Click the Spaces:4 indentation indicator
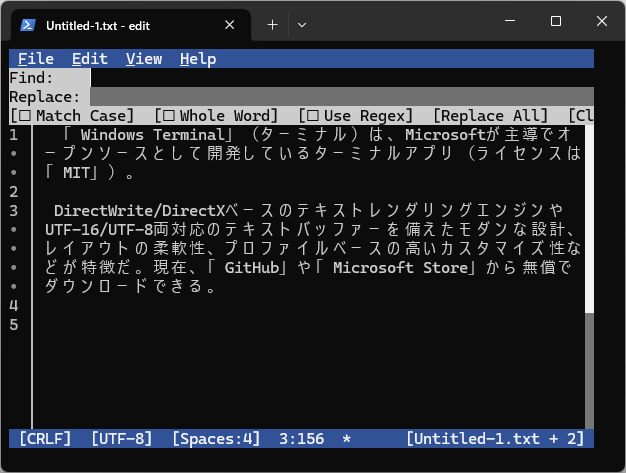 (216, 439)
